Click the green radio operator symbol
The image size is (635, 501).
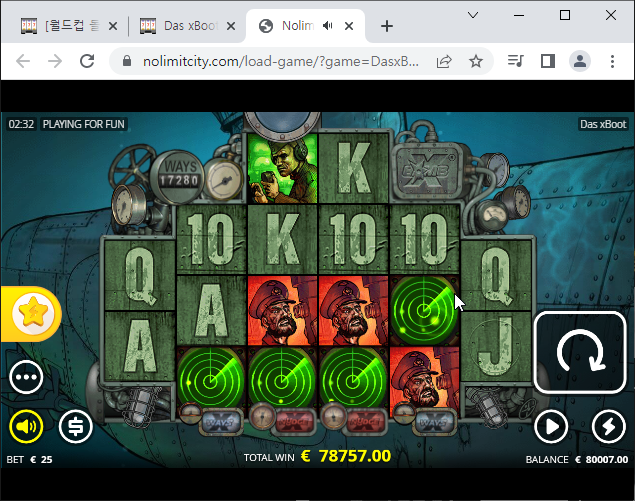pyautogui.click(x=282, y=168)
